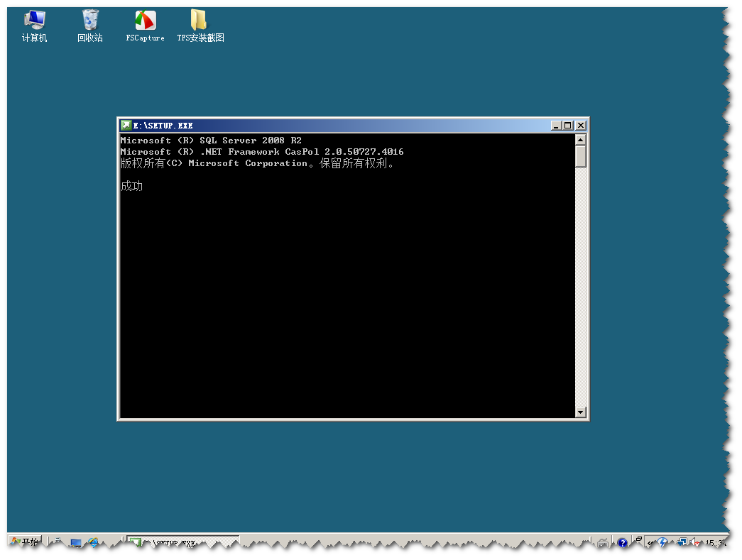Maximize the E:\SETUP.EXE console window

click(567, 126)
